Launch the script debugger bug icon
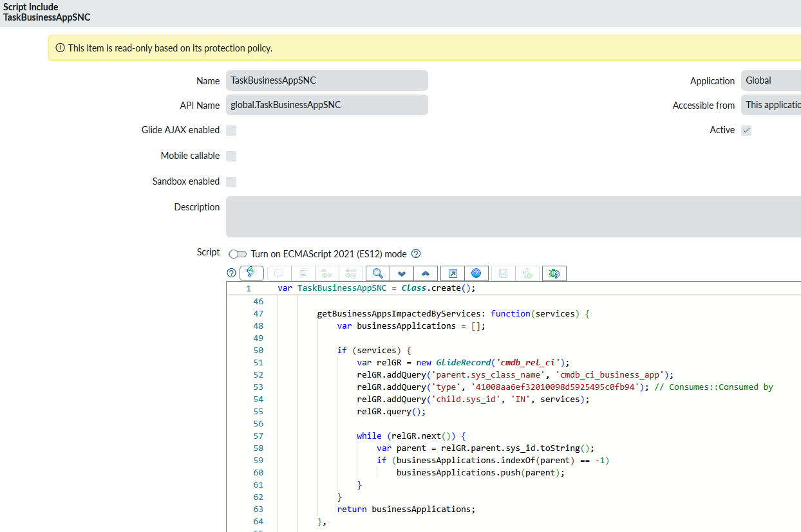 [554, 273]
